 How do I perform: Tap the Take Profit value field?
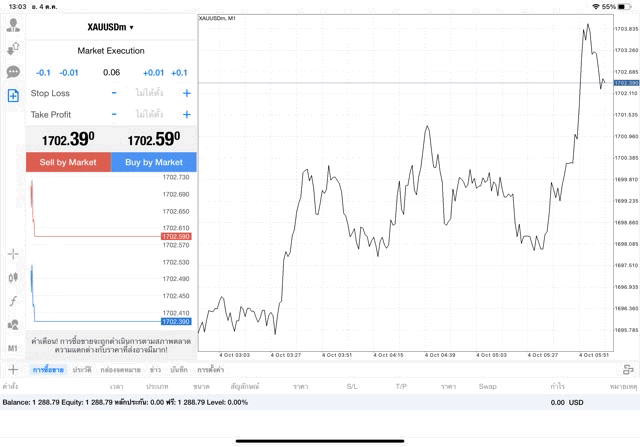click(150, 115)
